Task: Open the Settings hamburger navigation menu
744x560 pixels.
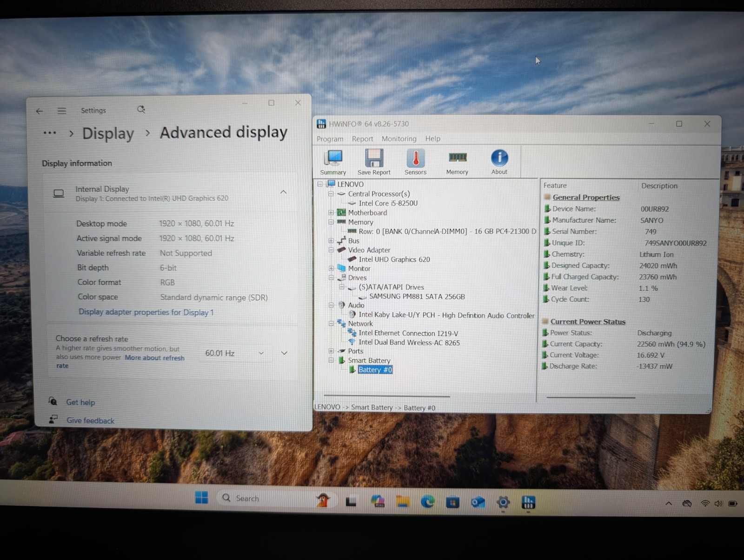Action: [x=62, y=111]
